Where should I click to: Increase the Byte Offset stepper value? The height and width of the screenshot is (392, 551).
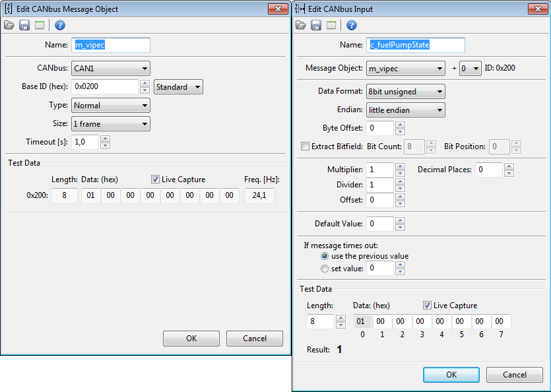point(400,124)
